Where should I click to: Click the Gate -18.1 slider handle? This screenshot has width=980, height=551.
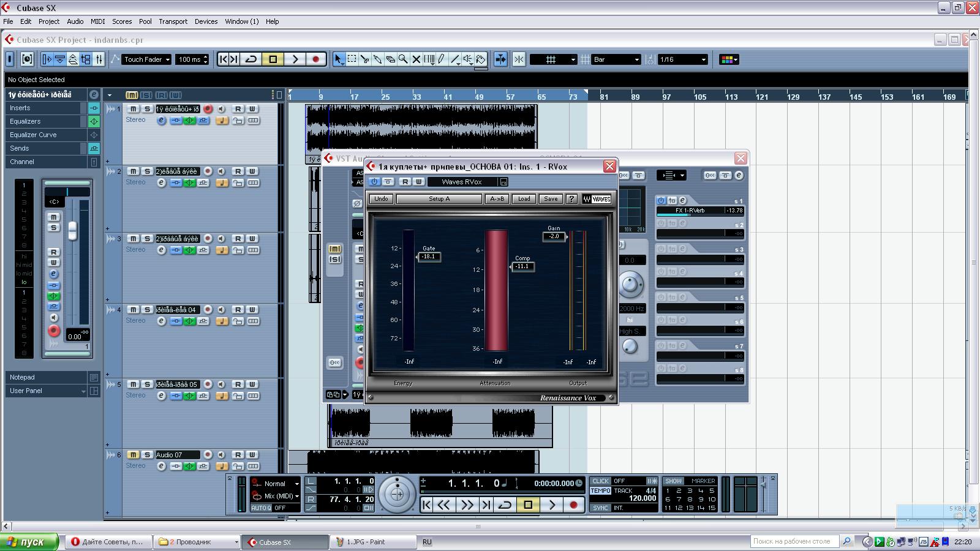429,257
